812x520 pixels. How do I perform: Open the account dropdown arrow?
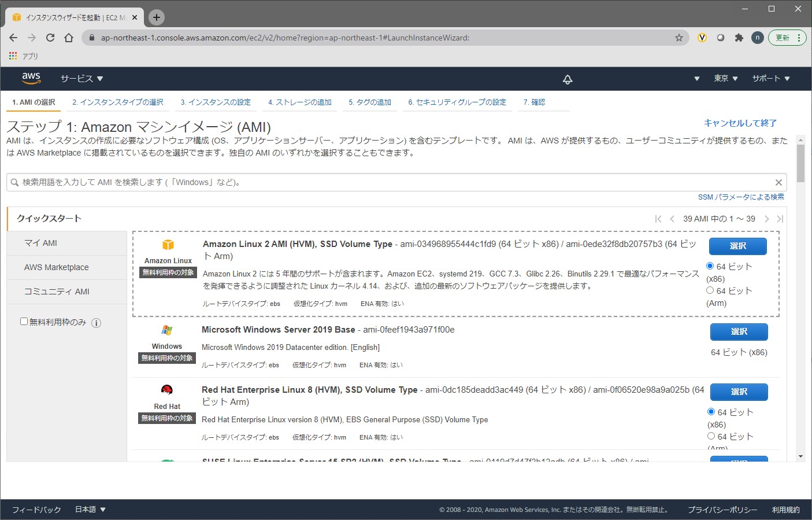pyautogui.click(x=697, y=79)
